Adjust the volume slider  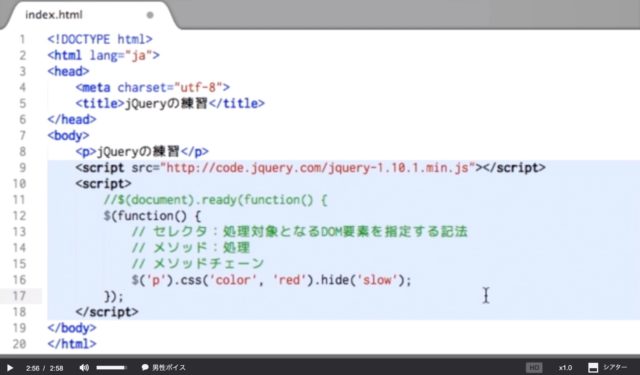[111, 368]
